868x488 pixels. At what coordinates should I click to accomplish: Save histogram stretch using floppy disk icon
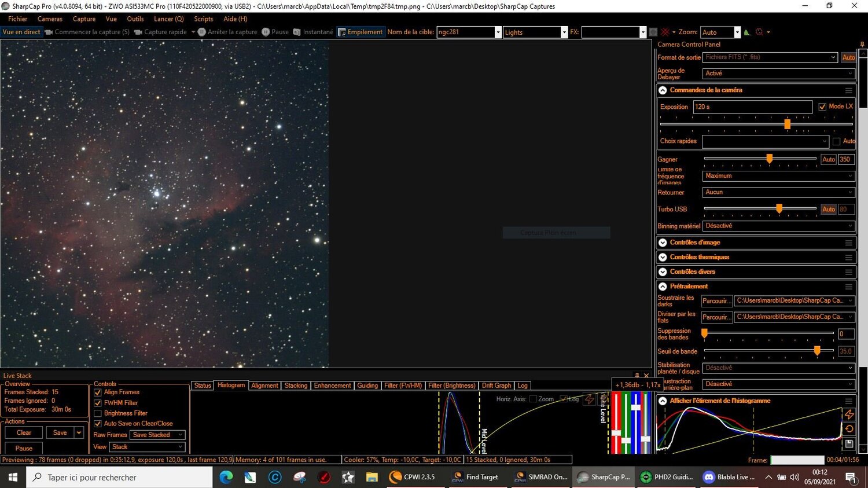pos(849,443)
